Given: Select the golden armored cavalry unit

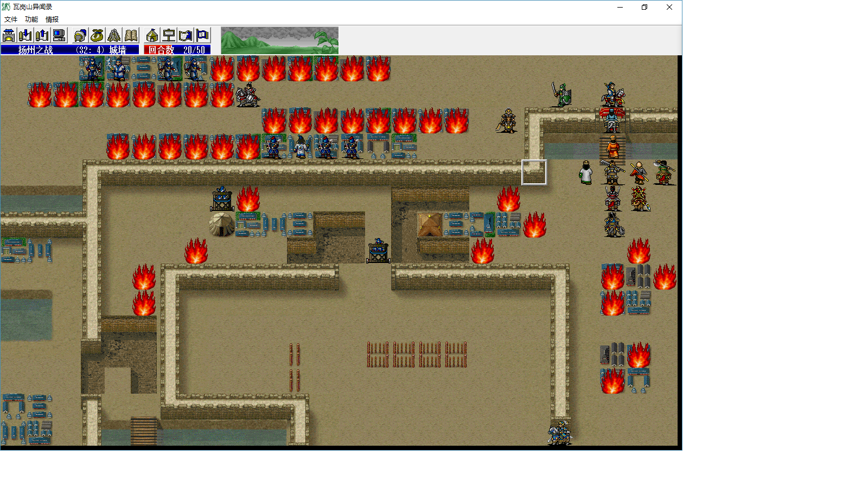Looking at the screenshot, I should (x=508, y=120).
